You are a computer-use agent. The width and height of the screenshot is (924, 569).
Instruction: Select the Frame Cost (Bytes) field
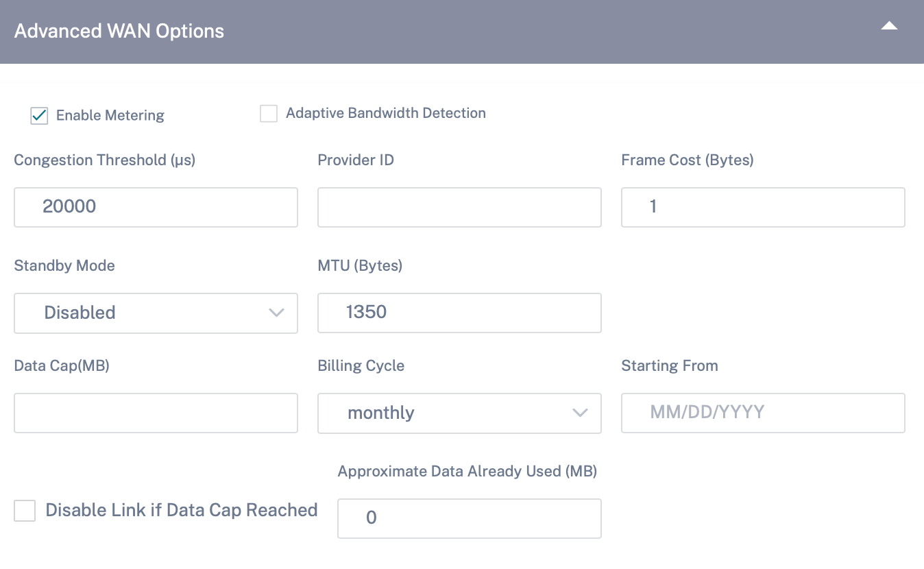(763, 207)
